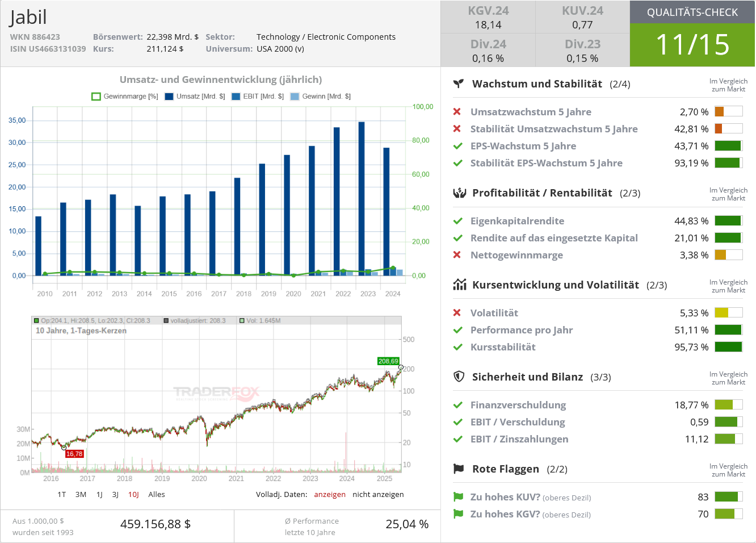Viewport: 756px width, 543px height.
Task: Click the green check beside Stabilität EPS-Wachstum
Action: click(457, 163)
